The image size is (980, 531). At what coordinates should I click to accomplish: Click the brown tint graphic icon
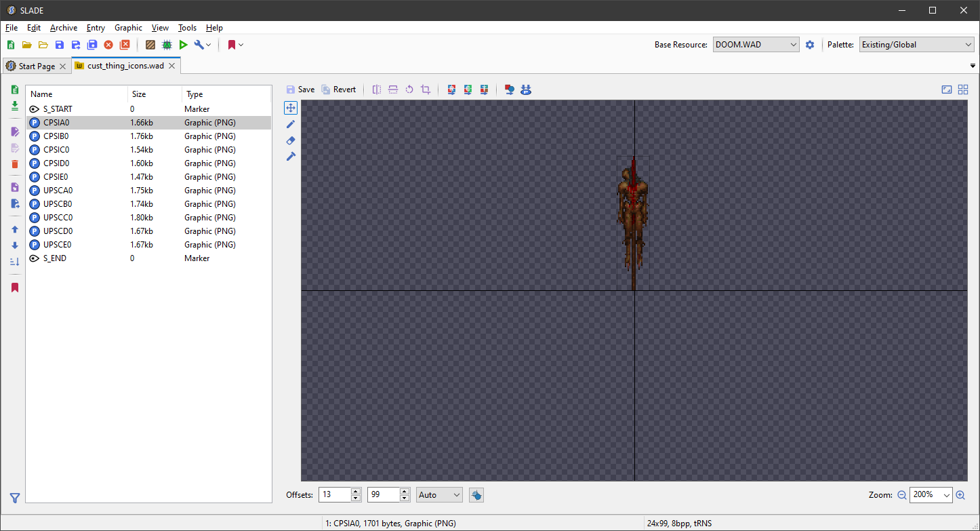tap(484, 90)
